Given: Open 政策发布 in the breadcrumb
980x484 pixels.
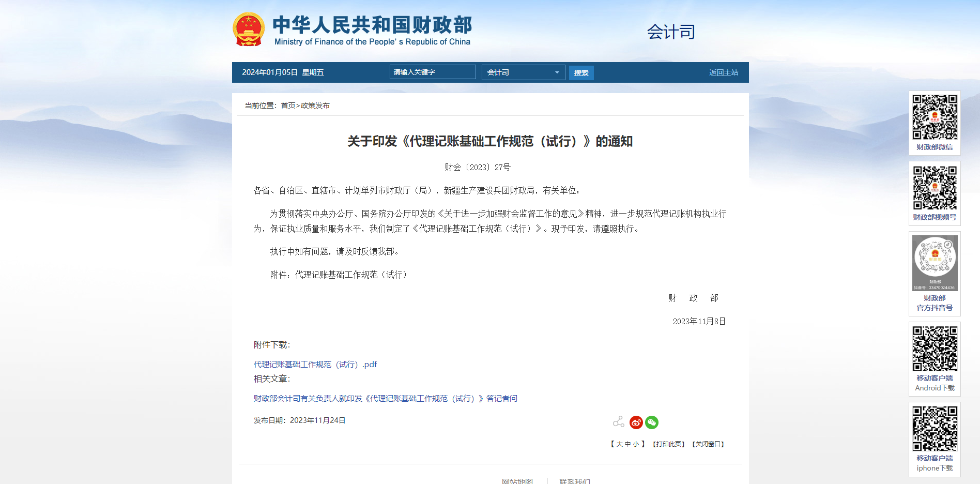Looking at the screenshot, I should click(x=315, y=105).
